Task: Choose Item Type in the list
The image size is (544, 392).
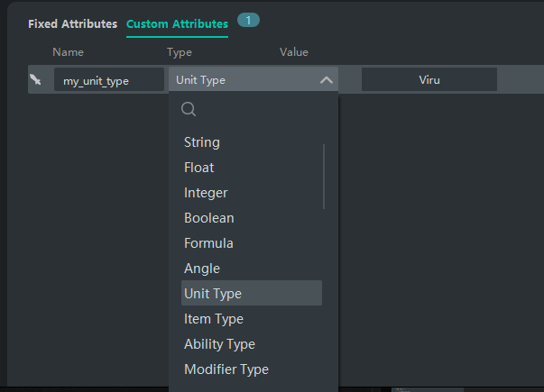Action: point(214,319)
